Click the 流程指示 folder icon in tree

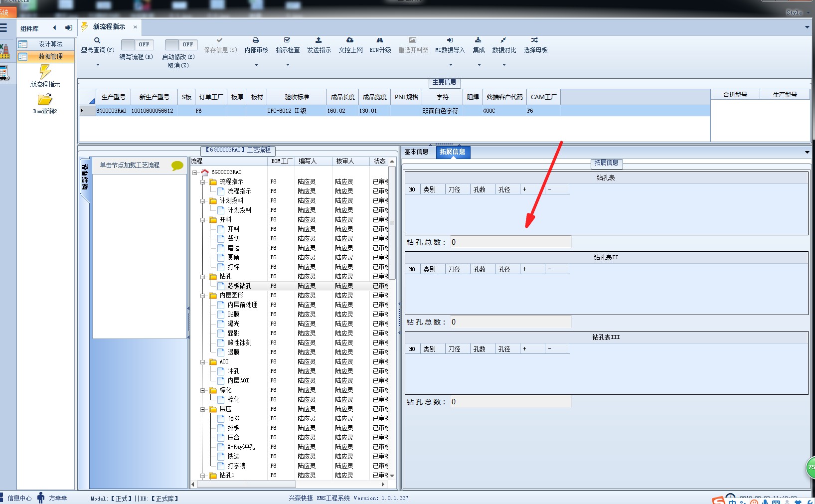coord(213,182)
